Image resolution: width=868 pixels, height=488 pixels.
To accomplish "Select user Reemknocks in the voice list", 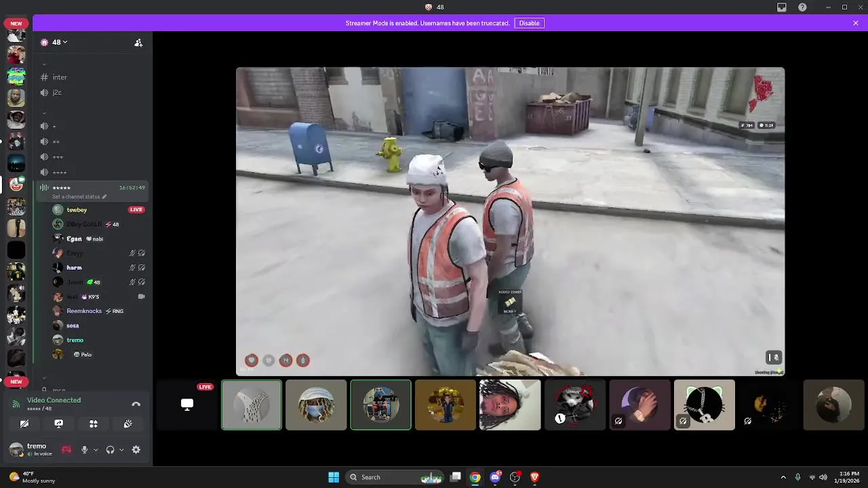I will coord(100,311).
